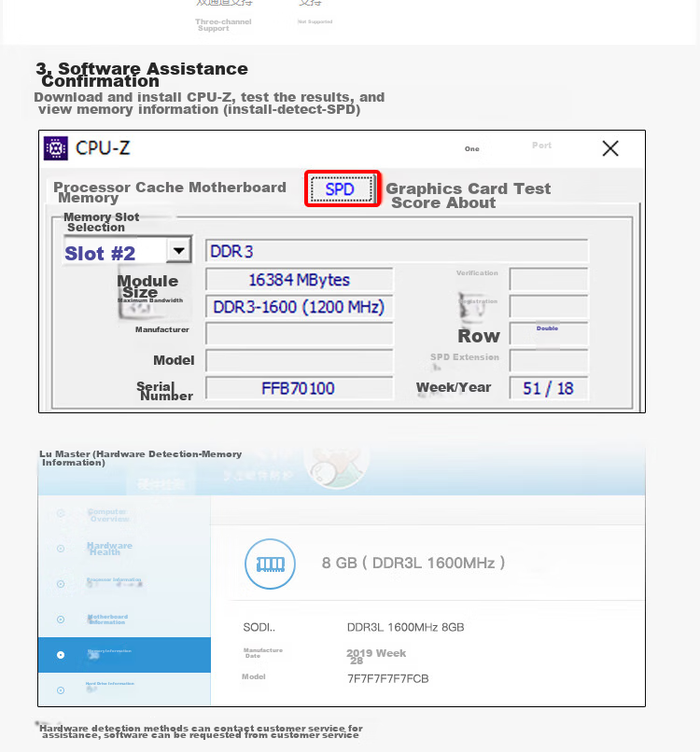The height and width of the screenshot is (752, 700).
Task: Click the empty Verification field
Action: coord(549,280)
